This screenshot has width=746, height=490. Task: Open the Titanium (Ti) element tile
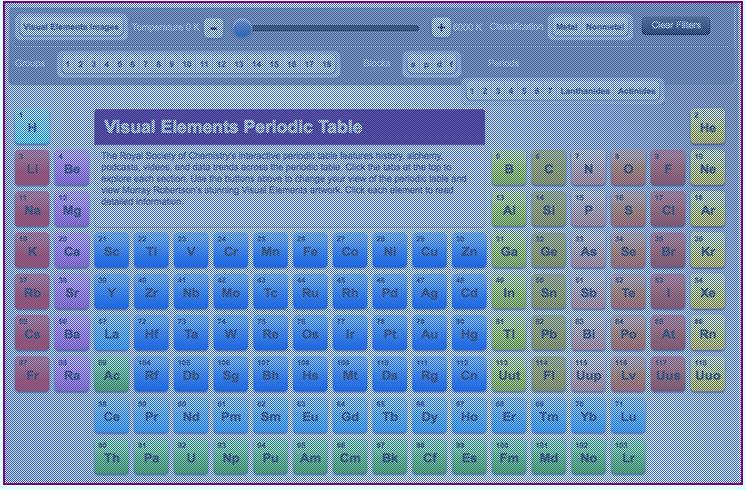point(151,251)
